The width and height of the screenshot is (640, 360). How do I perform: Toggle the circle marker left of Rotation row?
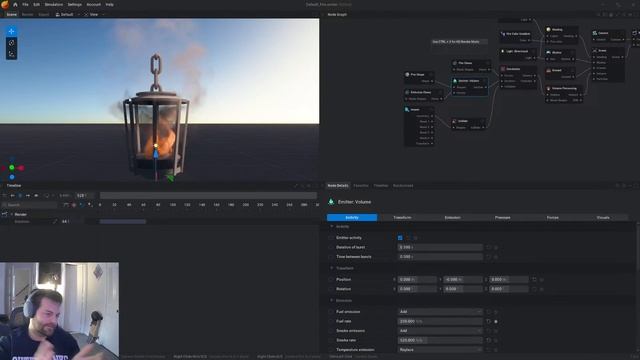click(x=331, y=289)
